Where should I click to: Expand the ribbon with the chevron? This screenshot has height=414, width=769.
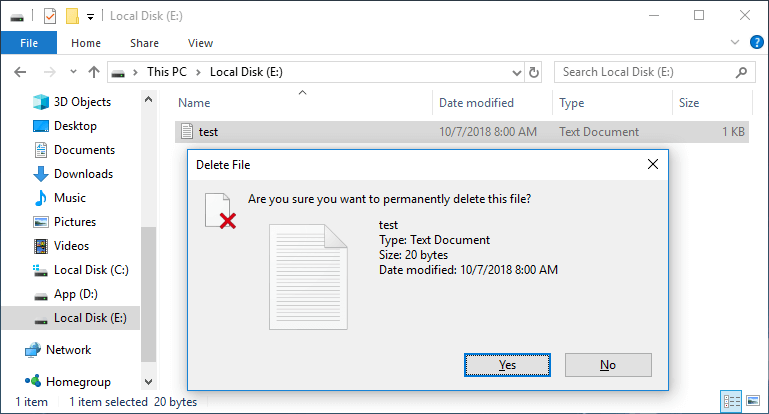pyautogui.click(x=735, y=42)
